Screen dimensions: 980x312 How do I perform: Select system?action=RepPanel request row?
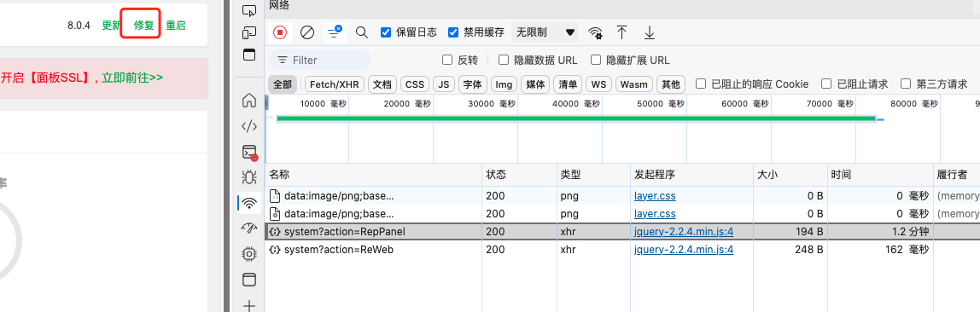[x=622, y=232]
